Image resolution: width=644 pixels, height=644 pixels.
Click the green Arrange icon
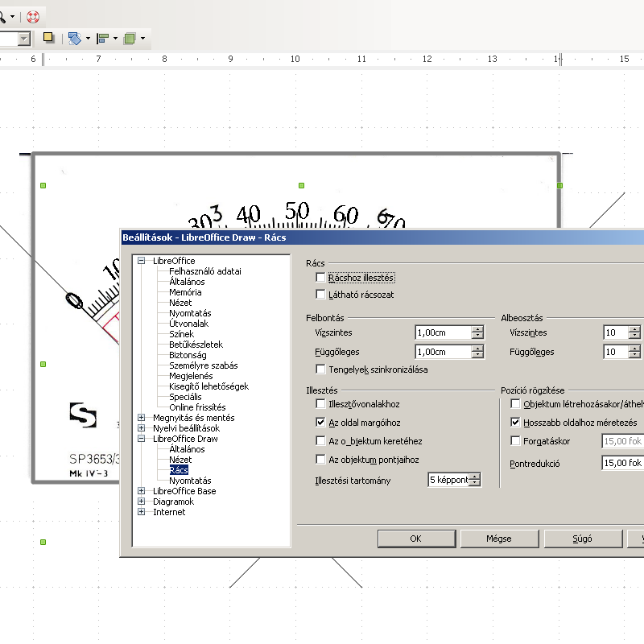click(129, 38)
